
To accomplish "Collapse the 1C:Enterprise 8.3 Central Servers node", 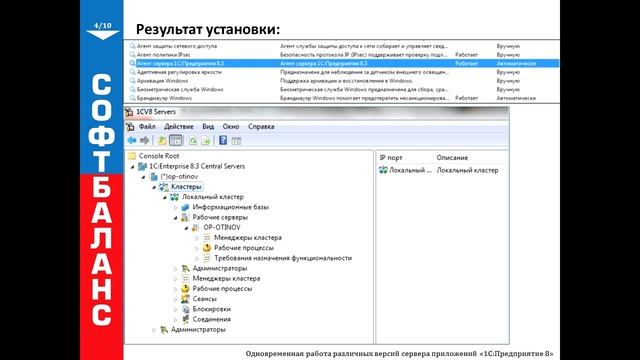I will coord(132,167).
